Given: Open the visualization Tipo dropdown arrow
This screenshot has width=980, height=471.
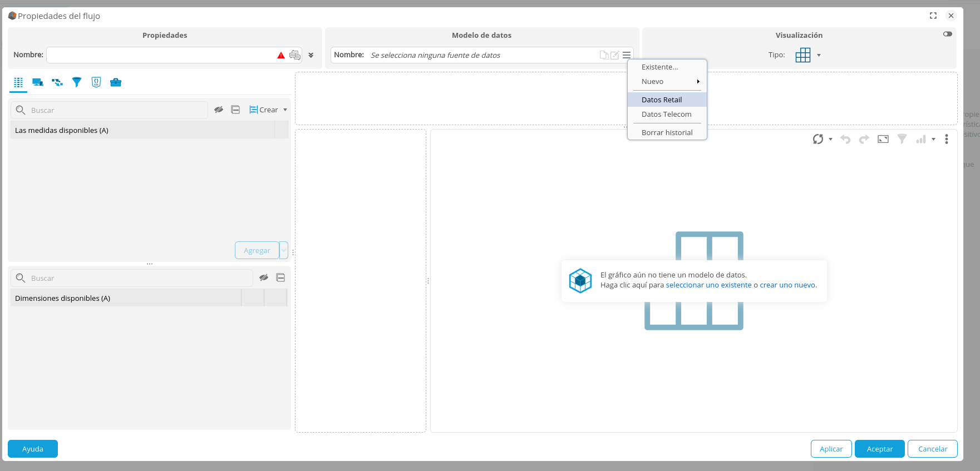Looking at the screenshot, I should [x=819, y=55].
